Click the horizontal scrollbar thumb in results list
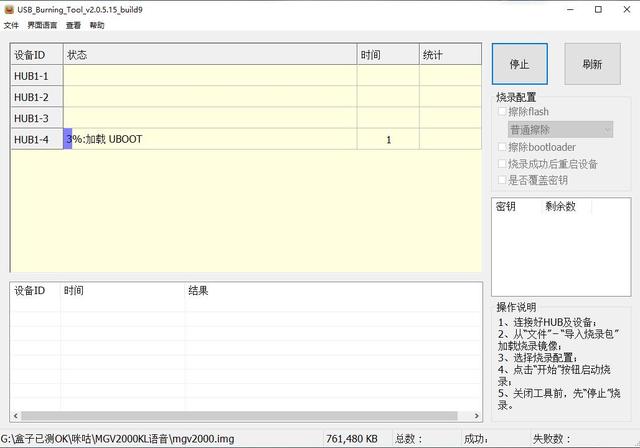640x448 pixels. coord(239,416)
